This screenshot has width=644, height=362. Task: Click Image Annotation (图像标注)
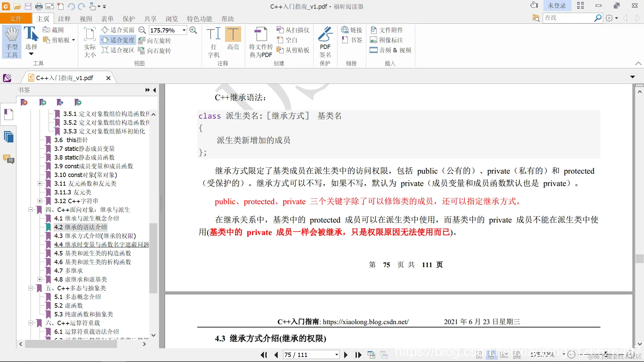tap(387, 40)
